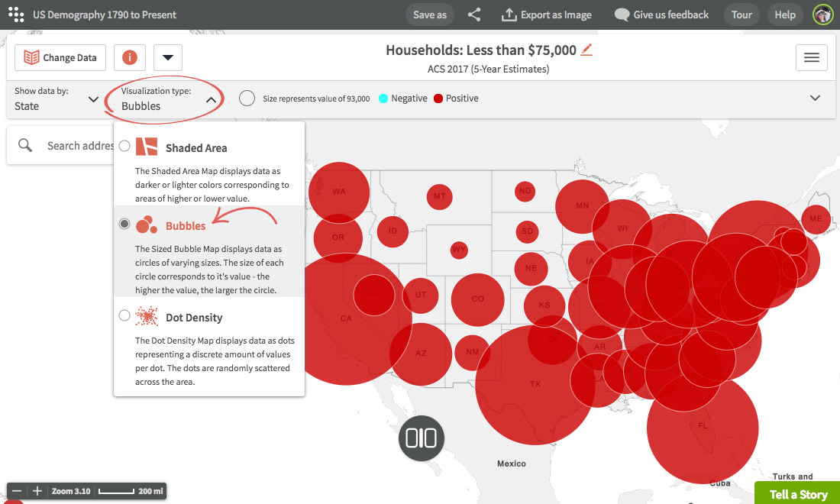The height and width of the screenshot is (504, 840).
Task: Focus the Search address field
Action: pos(80,146)
